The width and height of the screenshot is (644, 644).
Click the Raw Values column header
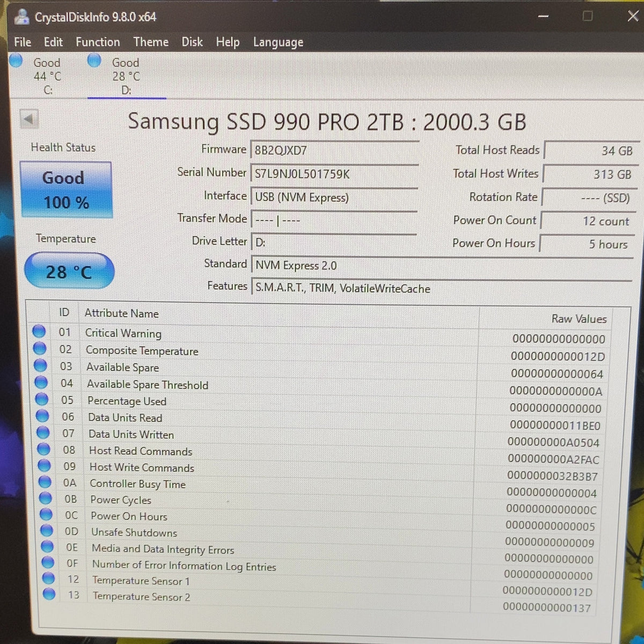579,319
